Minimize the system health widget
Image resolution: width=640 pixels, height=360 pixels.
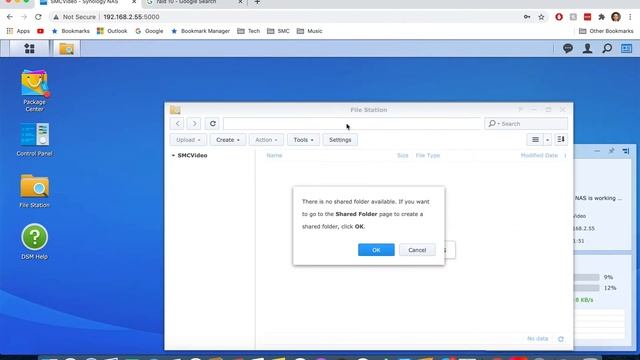click(597, 151)
